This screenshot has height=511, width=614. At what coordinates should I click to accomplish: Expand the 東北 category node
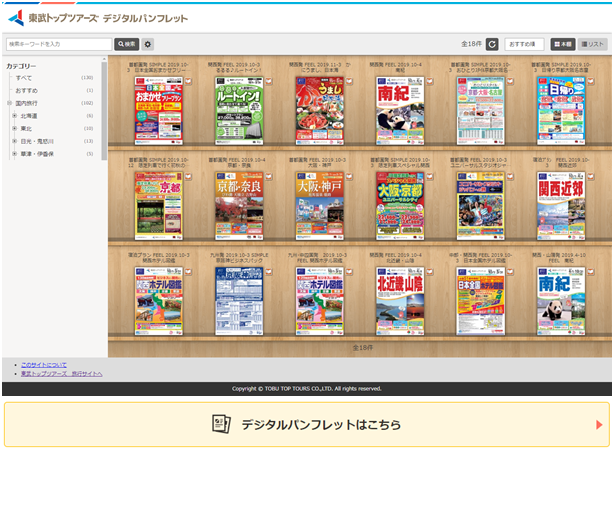(x=14, y=128)
